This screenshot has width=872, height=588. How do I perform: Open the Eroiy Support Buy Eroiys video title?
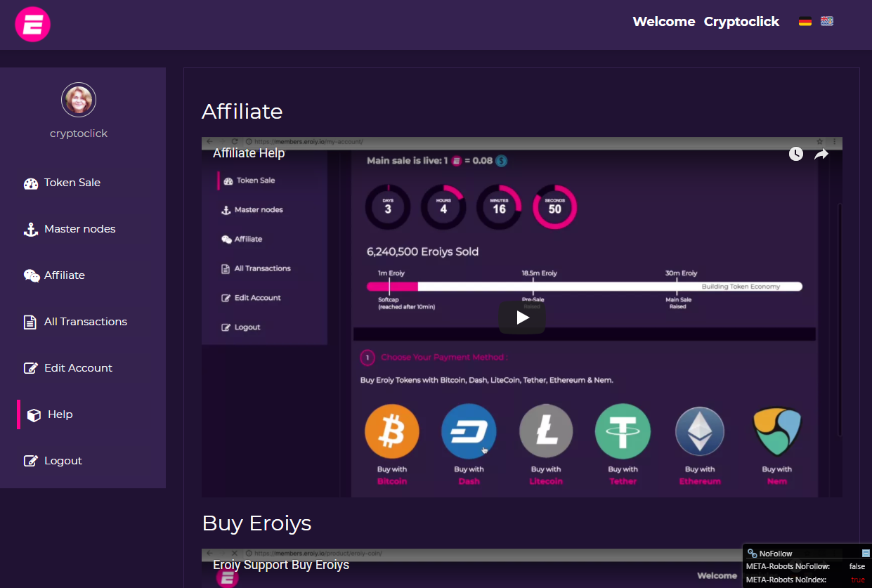click(x=281, y=565)
